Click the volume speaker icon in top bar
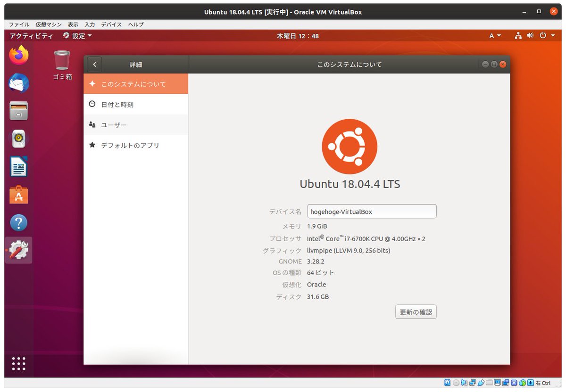566x392 pixels. (530, 36)
